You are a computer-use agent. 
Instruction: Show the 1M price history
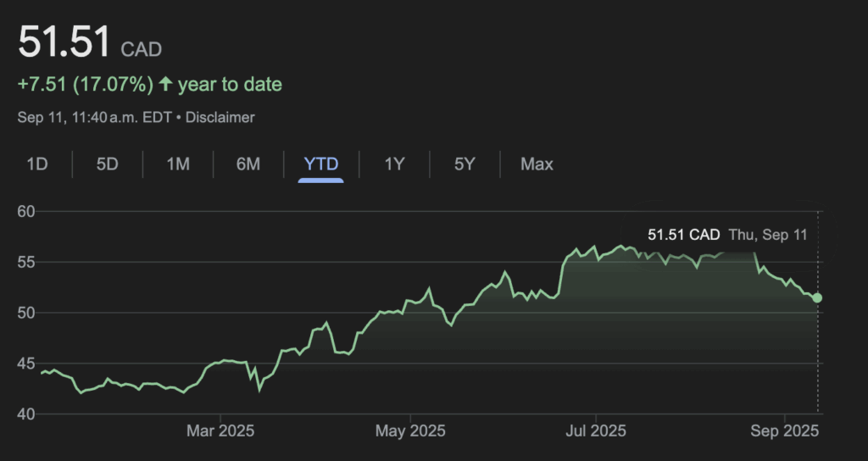click(177, 164)
